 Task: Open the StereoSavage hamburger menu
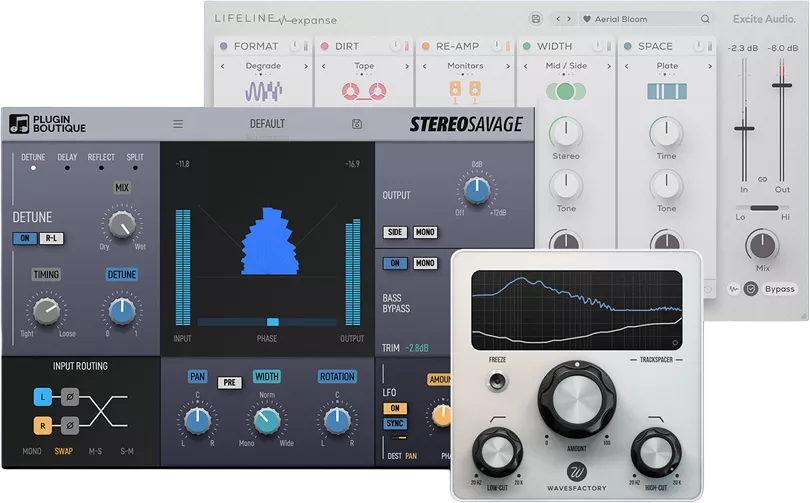point(178,124)
